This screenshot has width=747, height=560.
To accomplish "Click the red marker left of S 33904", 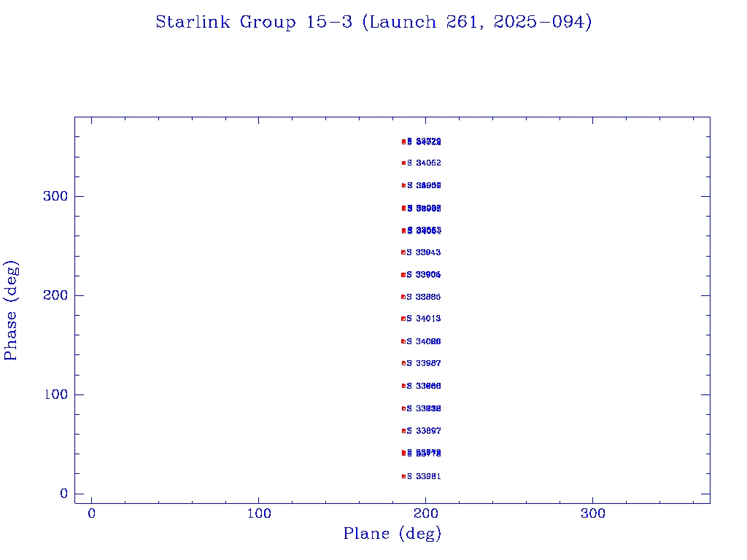I will click(x=403, y=275).
